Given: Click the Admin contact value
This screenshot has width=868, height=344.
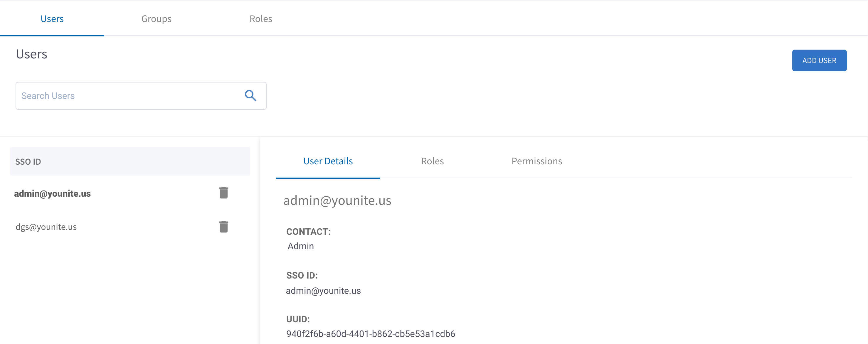Looking at the screenshot, I should pyautogui.click(x=301, y=246).
